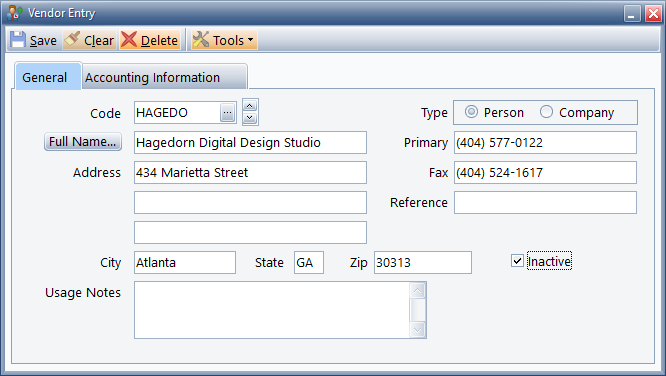Click the Usage Notes scrollbar up arrow
The image size is (666, 376).
coord(418,291)
